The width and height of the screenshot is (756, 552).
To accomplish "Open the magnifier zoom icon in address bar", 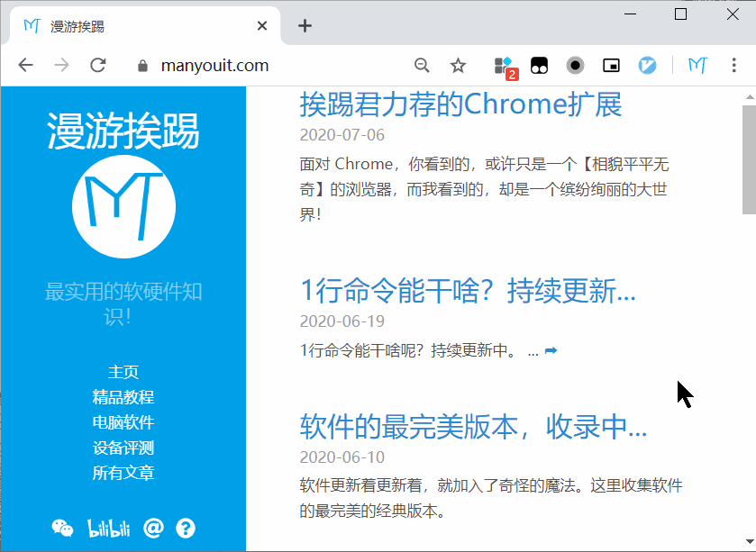I will [421, 65].
